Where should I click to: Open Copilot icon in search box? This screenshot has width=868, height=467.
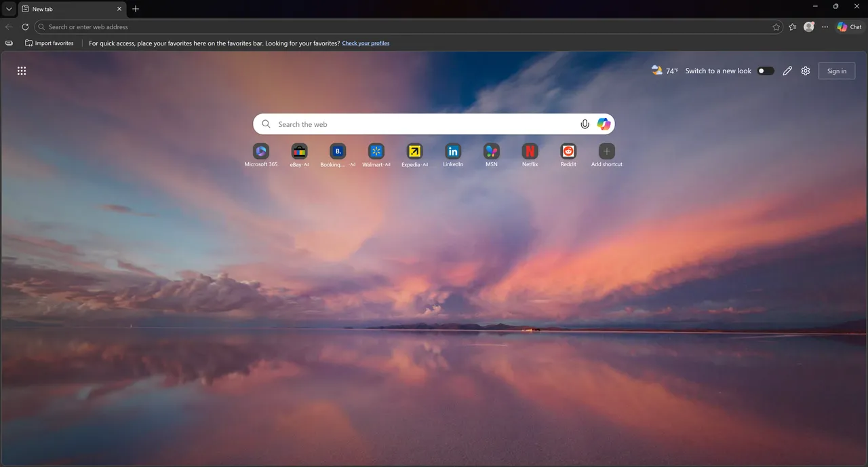click(604, 124)
